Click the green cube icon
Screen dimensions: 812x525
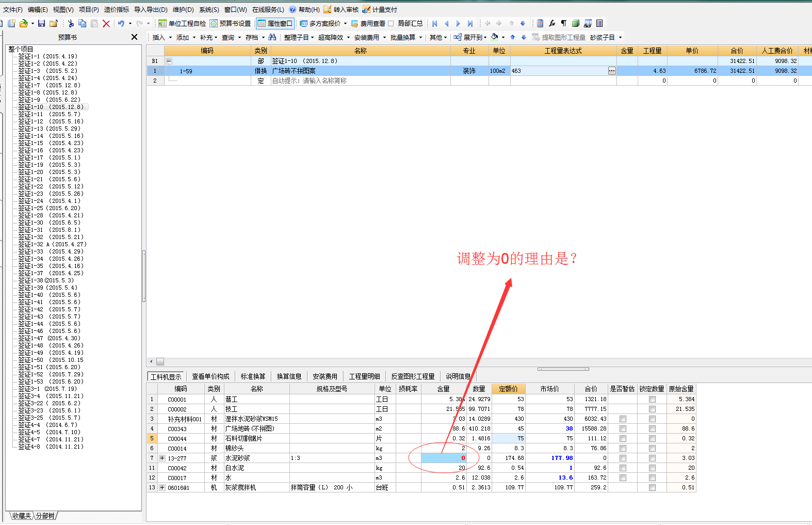(x=576, y=23)
